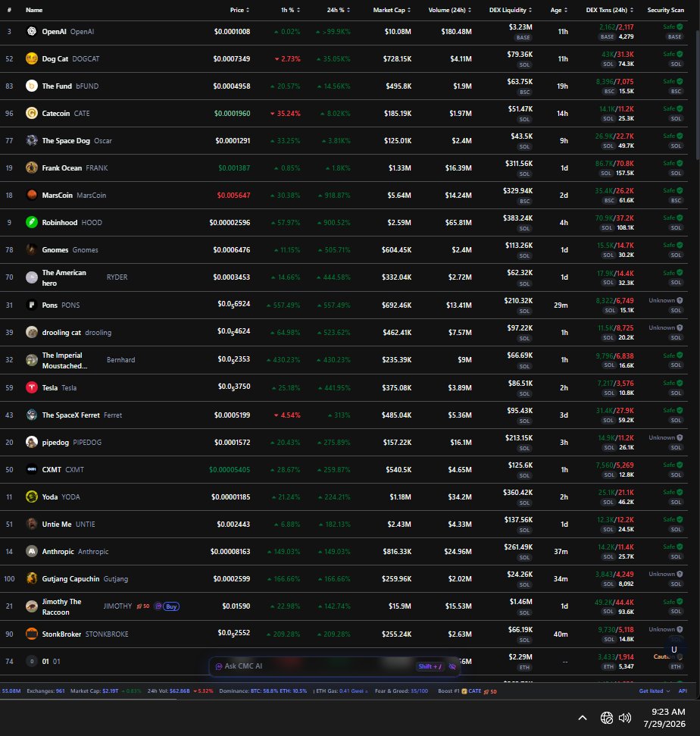Screen dimensions: 700x736
Task: Expand the Get listed dropdown
Action: [x=654, y=691]
